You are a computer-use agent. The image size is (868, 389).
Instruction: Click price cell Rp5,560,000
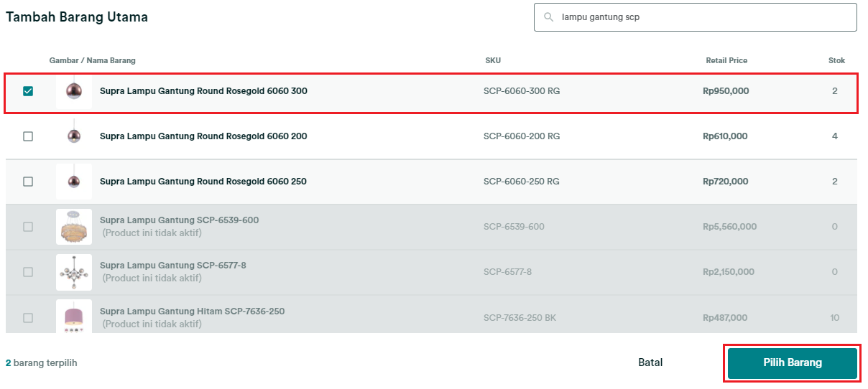(729, 227)
